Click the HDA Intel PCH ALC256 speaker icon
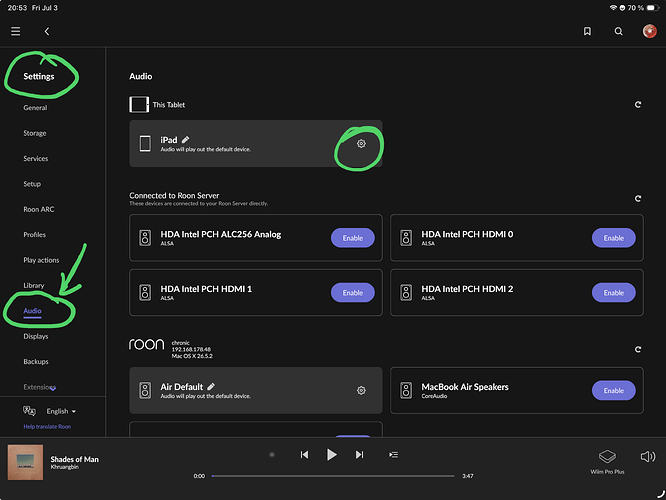The height and width of the screenshot is (500, 666). click(145, 238)
